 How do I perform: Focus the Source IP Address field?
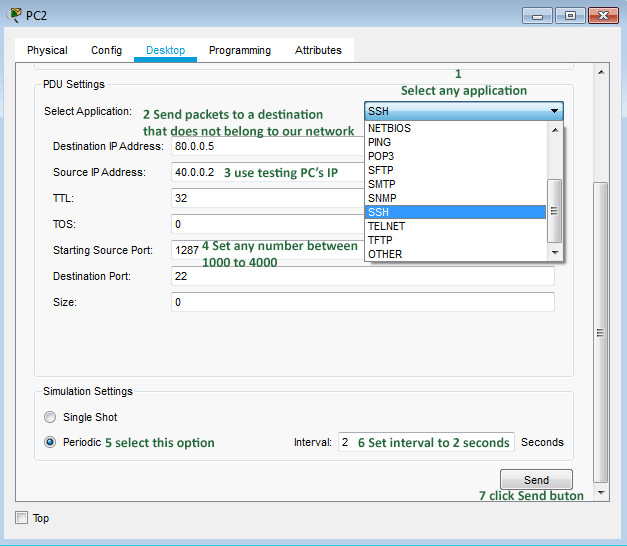(268, 172)
